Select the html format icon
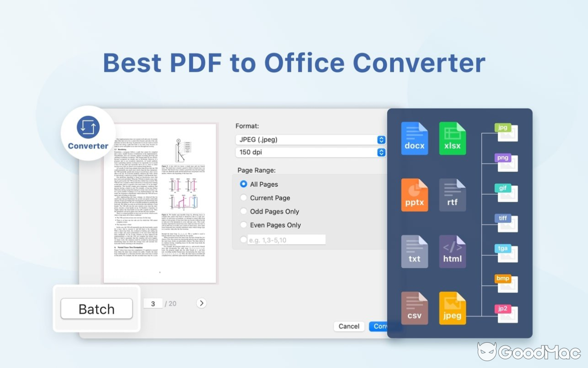 452,251
